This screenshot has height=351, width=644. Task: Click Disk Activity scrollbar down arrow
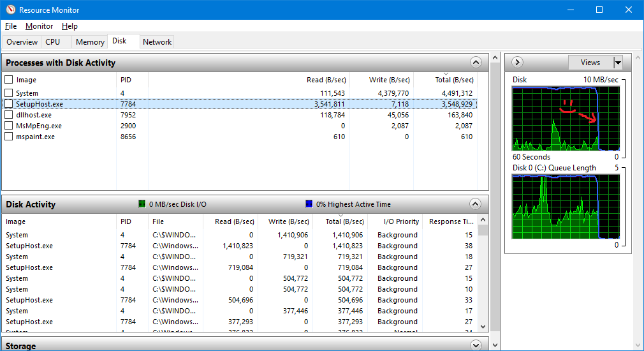(x=483, y=327)
